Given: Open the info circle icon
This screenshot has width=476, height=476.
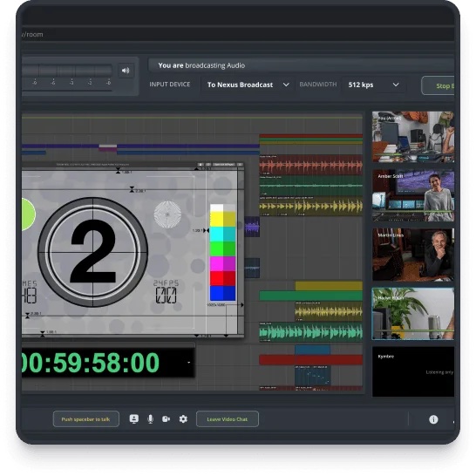Looking at the screenshot, I should (x=433, y=419).
